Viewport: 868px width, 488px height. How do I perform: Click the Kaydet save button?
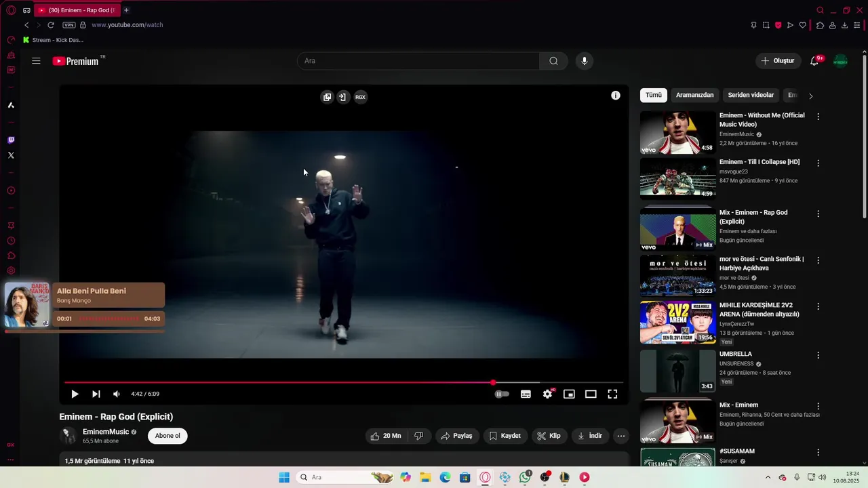click(x=505, y=436)
